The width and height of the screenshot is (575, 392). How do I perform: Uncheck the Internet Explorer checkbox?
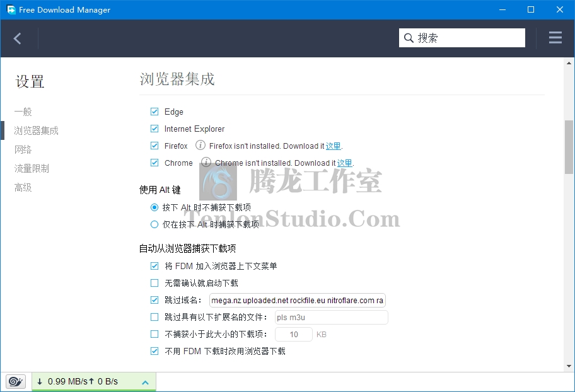tap(154, 129)
